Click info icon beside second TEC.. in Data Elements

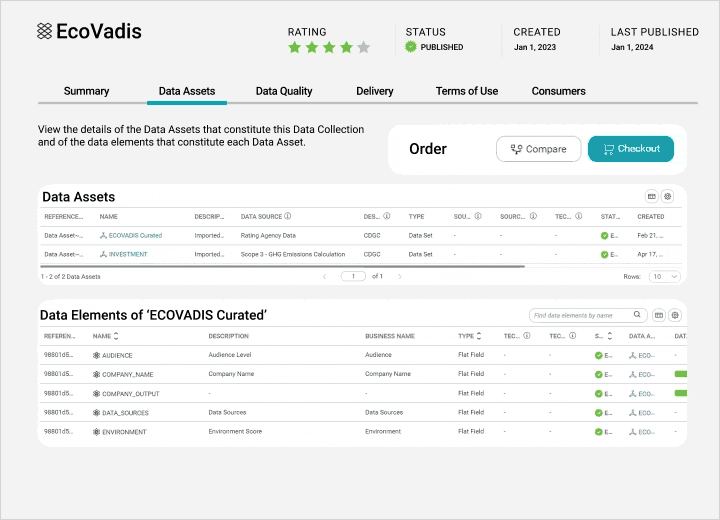(573, 336)
